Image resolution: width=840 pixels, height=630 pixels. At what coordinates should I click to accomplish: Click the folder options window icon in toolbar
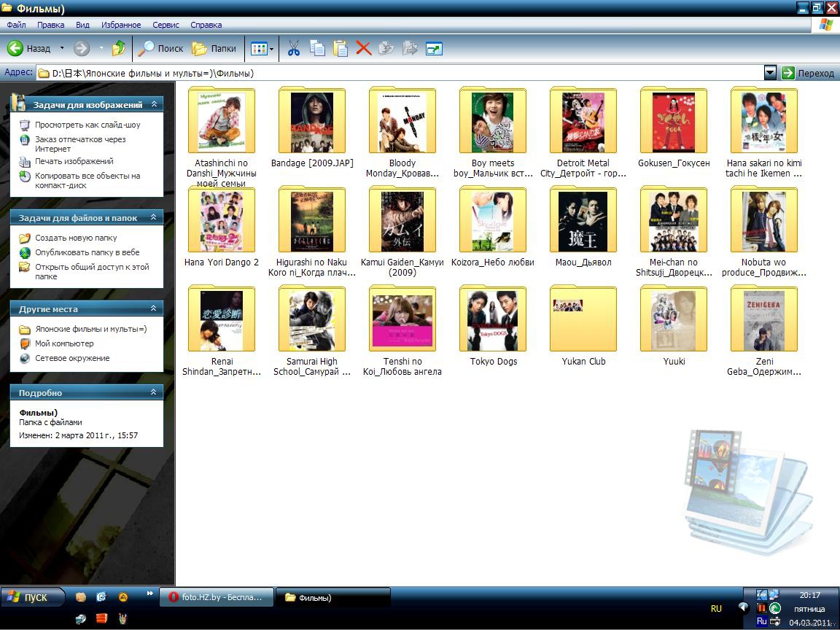point(433,49)
